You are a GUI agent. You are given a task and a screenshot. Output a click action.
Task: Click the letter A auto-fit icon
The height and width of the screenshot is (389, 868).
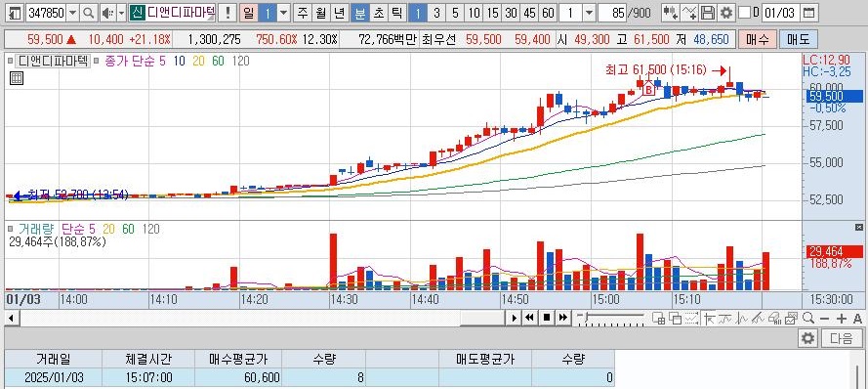point(857,318)
